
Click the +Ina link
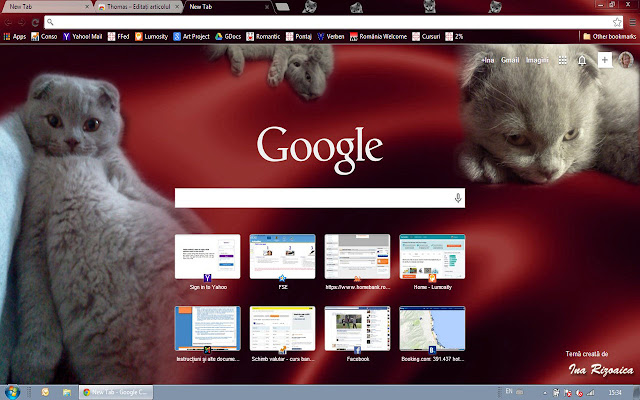488,60
